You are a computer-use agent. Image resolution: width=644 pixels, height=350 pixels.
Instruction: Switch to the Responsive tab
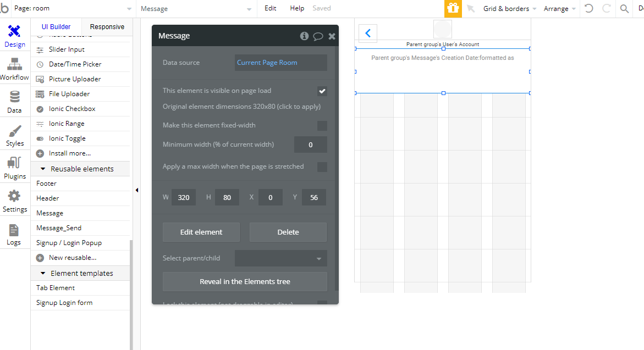[107, 27]
